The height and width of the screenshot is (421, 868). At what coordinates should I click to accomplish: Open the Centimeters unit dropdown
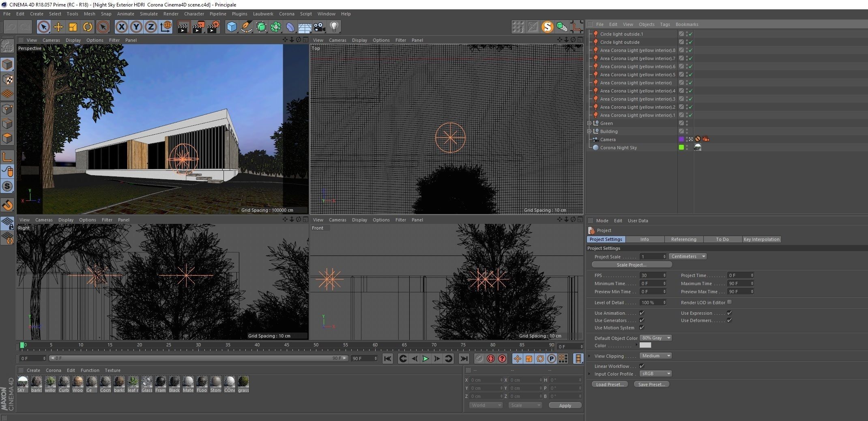pyautogui.click(x=688, y=256)
